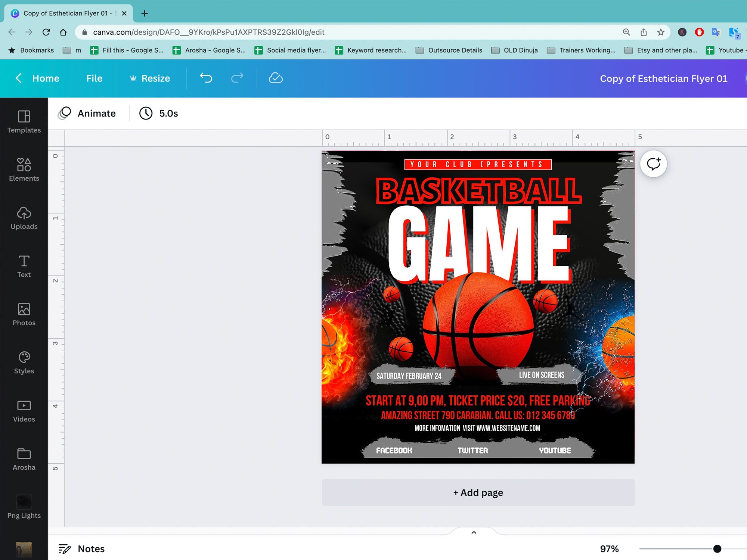747x560 pixels.
Task: Select the Png Lights folder
Action: pos(24,507)
